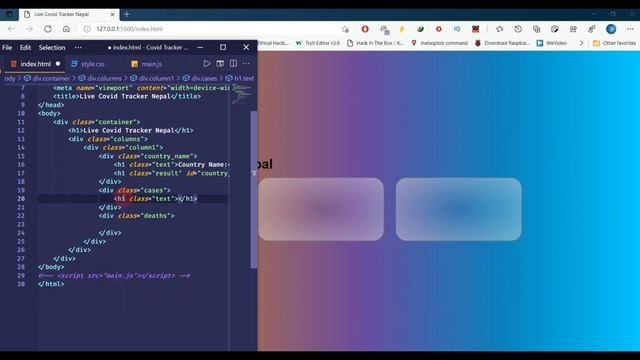The width and height of the screenshot is (640, 360).
Task: Expand the more menus ellipsis in VS Code
Action: (78, 47)
